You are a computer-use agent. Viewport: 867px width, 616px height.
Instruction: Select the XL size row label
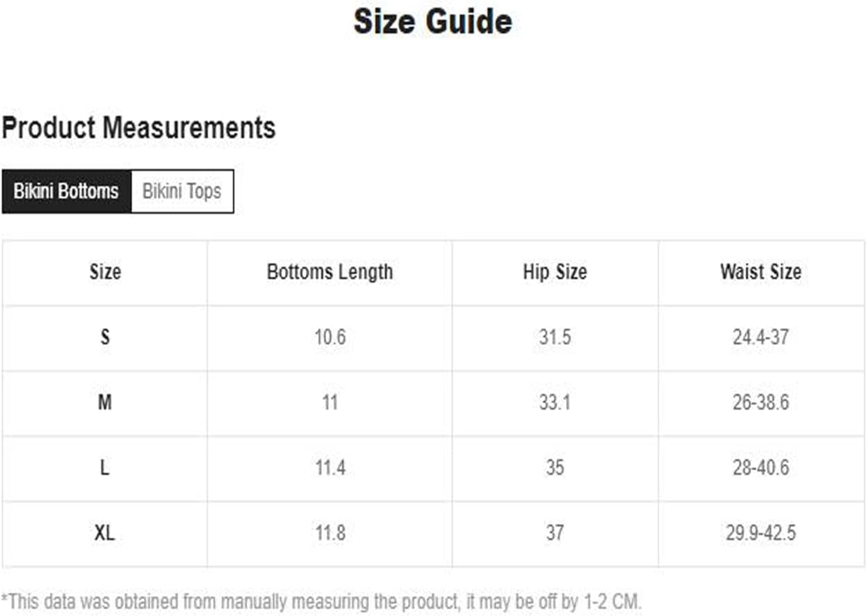pyautogui.click(x=105, y=533)
